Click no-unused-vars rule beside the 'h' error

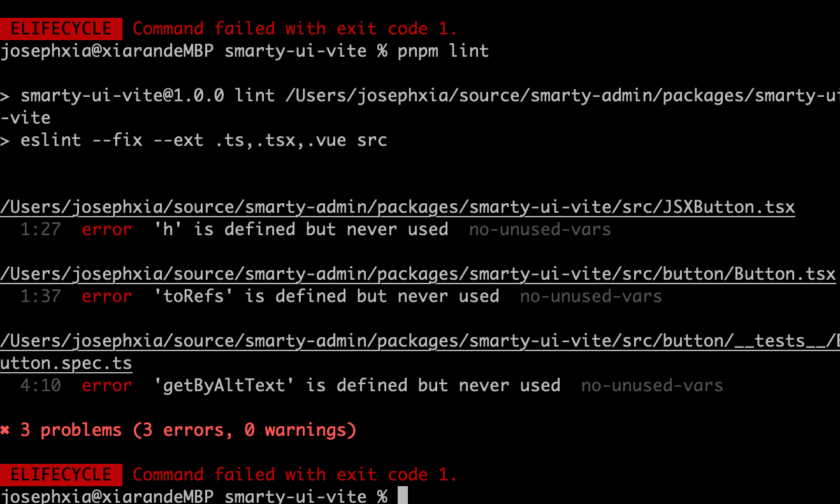540,229
